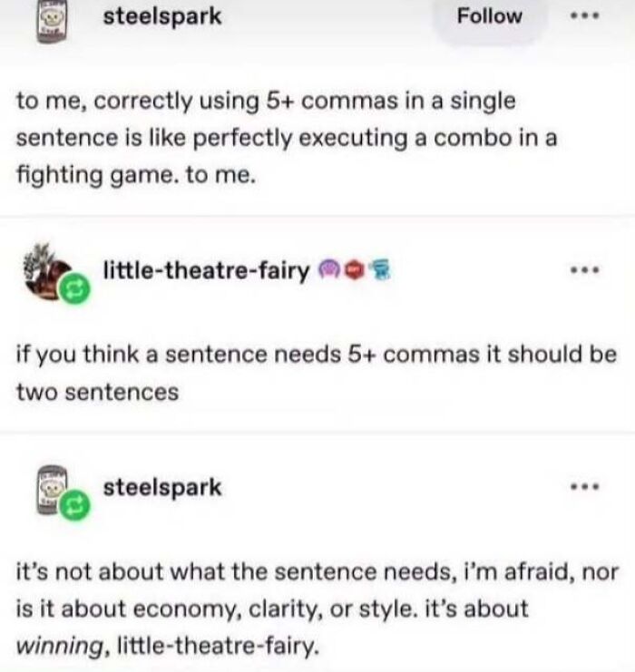Image resolution: width=635 pixels, height=672 pixels.
Task: Click the post text about 5+ commas combo
Action: [x=287, y=138]
